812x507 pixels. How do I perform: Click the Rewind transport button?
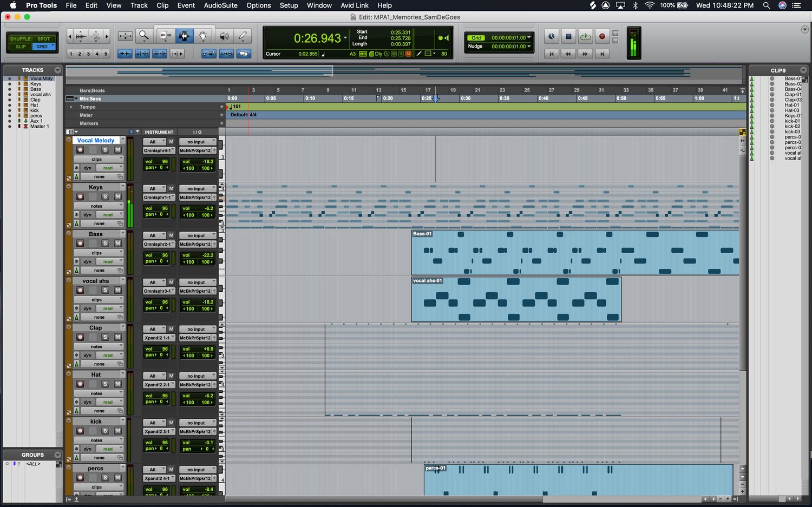[568, 54]
